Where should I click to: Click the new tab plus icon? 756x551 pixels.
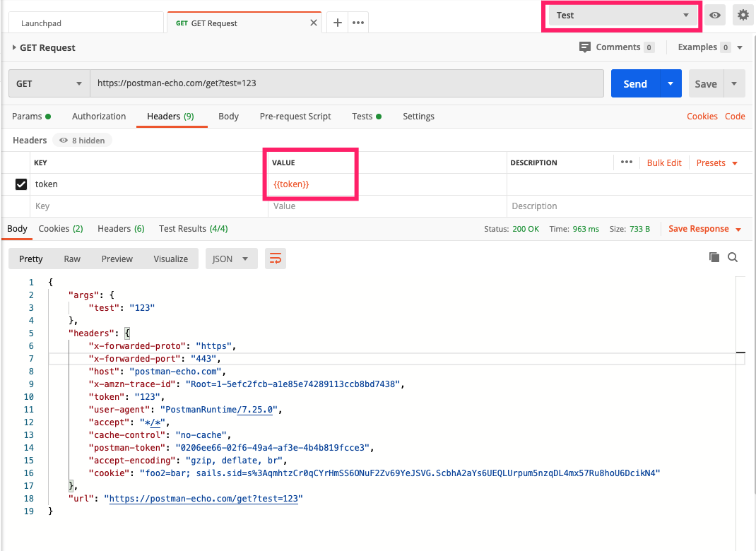point(338,23)
